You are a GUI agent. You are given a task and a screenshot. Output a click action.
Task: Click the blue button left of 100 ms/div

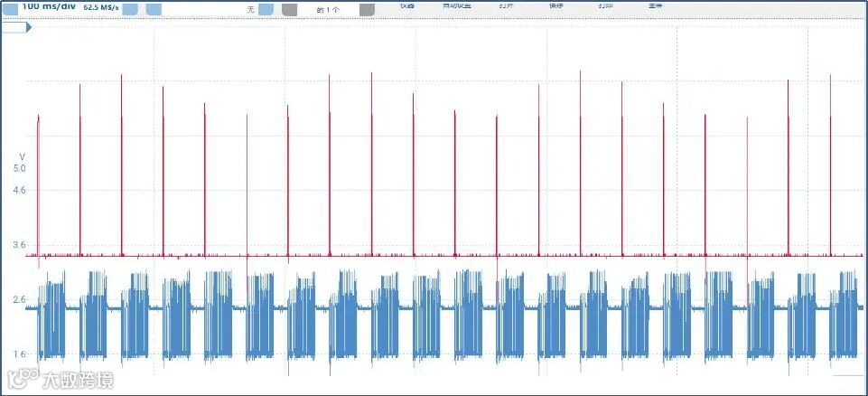pos(10,7)
